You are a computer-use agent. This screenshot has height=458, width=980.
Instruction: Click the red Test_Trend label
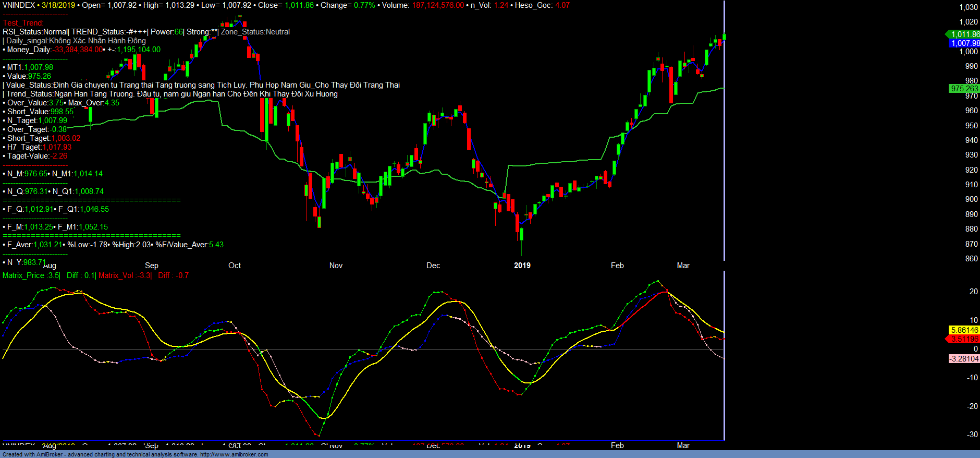[23, 23]
